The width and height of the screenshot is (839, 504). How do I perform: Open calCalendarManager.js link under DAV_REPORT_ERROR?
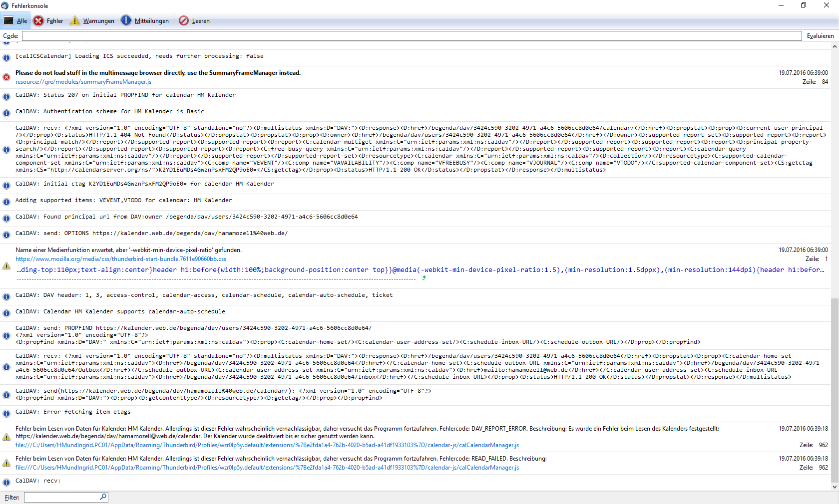tap(267, 445)
